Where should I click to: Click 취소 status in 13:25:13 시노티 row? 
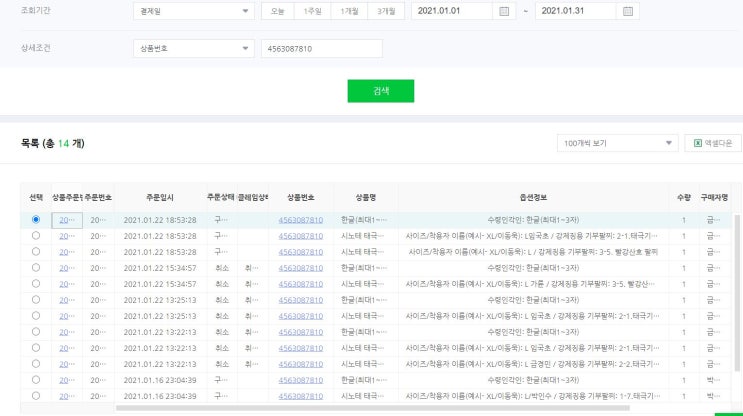coord(222,316)
